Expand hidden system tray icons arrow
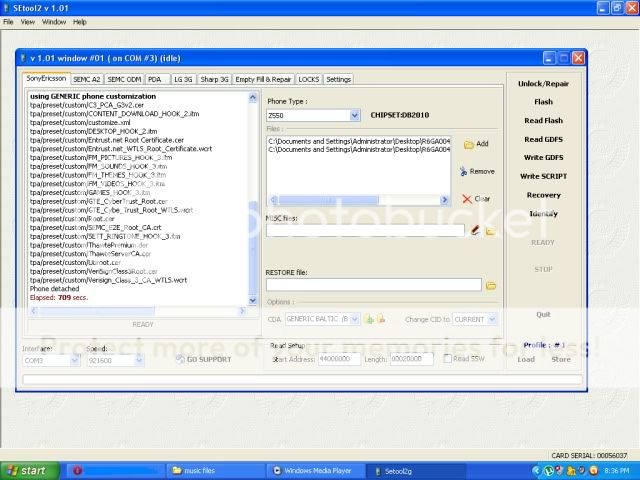Image resolution: width=640 pixels, height=480 pixels. [x=537, y=471]
